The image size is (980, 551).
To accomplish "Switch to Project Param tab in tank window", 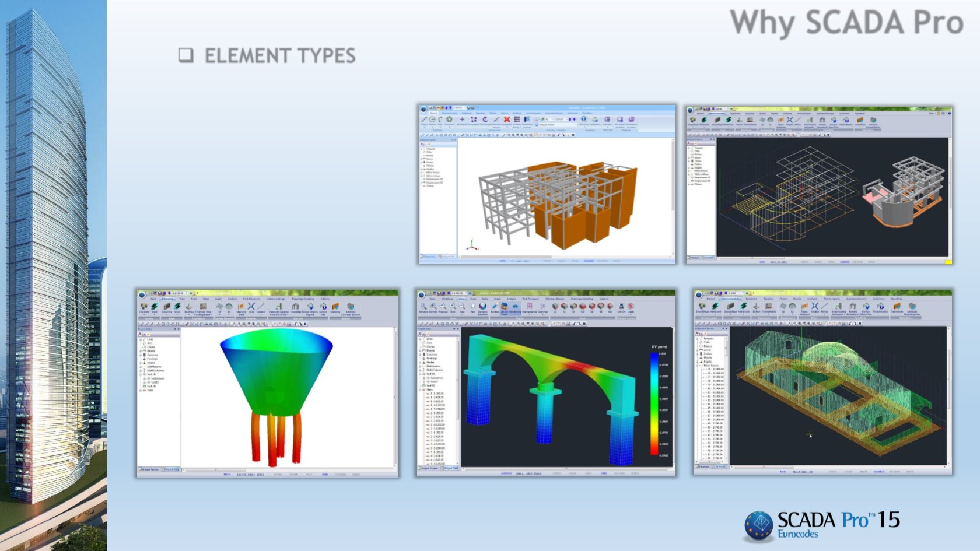I will (x=149, y=469).
